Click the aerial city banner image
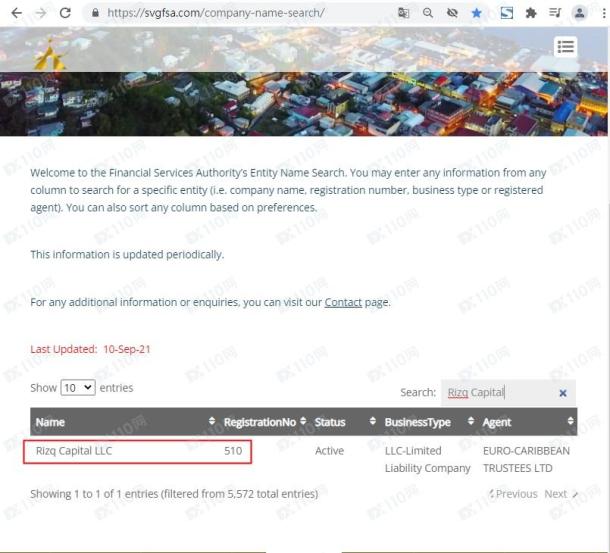Screen dimensions: 610x553 [303, 104]
